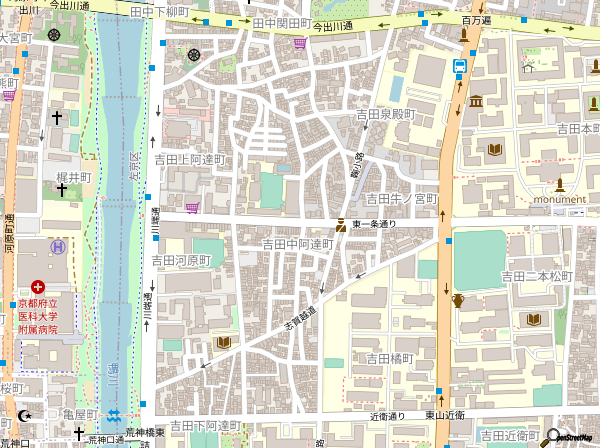
Task: Click the shopping cart icon near 田中関田町
Action: [299, 43]
